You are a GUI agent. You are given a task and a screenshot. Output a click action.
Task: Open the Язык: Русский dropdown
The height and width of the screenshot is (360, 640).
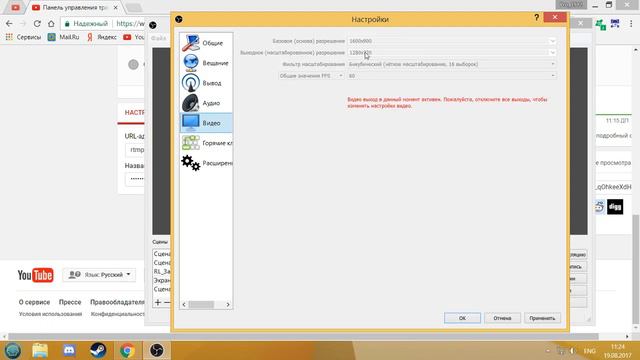[x=100, y=275]
